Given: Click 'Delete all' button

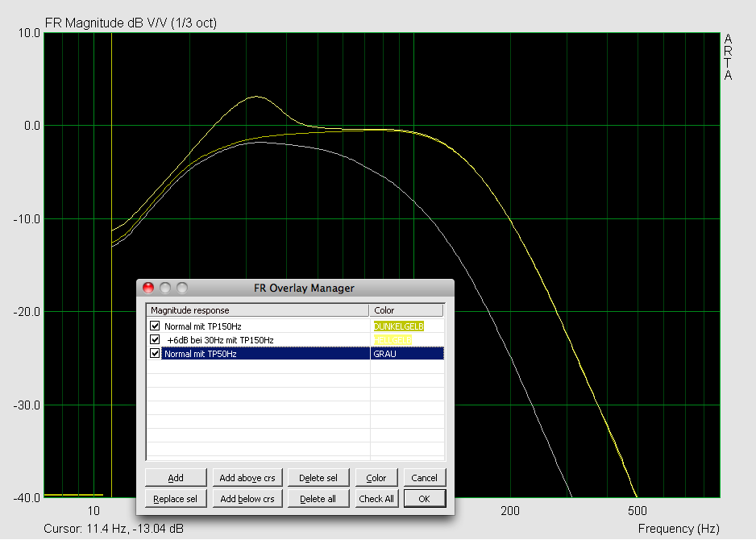Looking at the screenshot, I should point(318,499).
